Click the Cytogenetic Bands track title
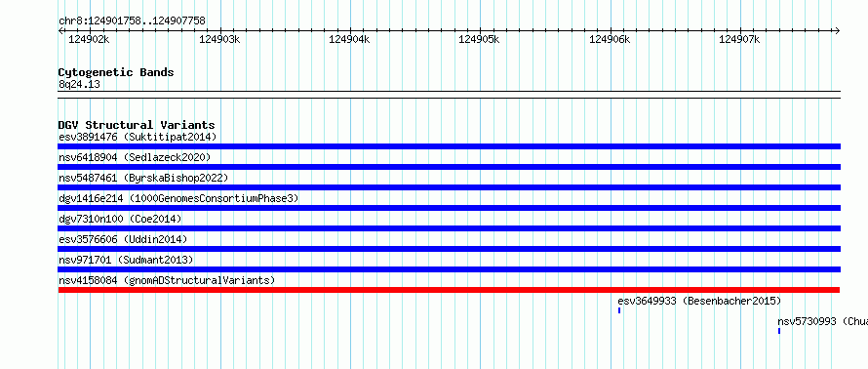The height and width of the screenshot is (369, 868). click(116, 72)
